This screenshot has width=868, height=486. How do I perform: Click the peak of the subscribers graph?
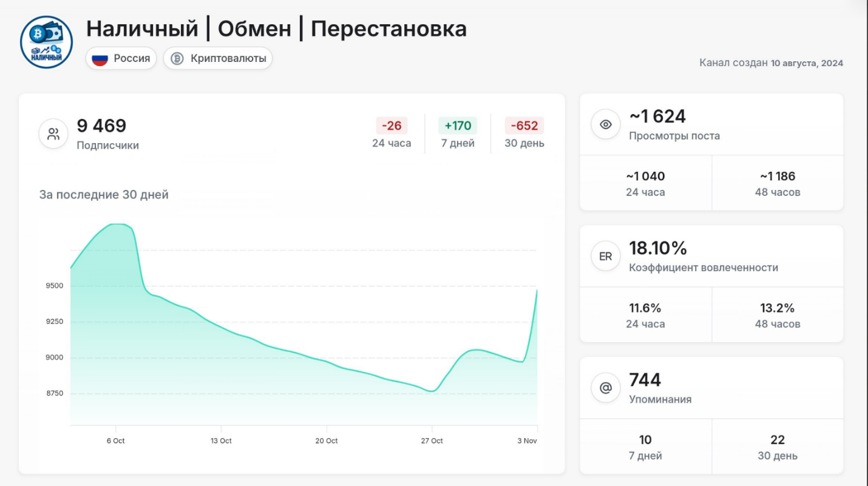[115, 223]
